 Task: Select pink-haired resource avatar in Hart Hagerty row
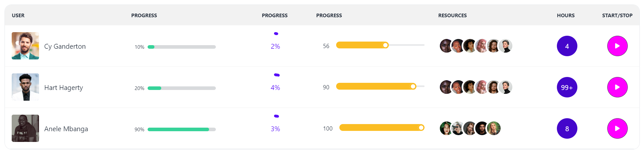click(481, 87)
